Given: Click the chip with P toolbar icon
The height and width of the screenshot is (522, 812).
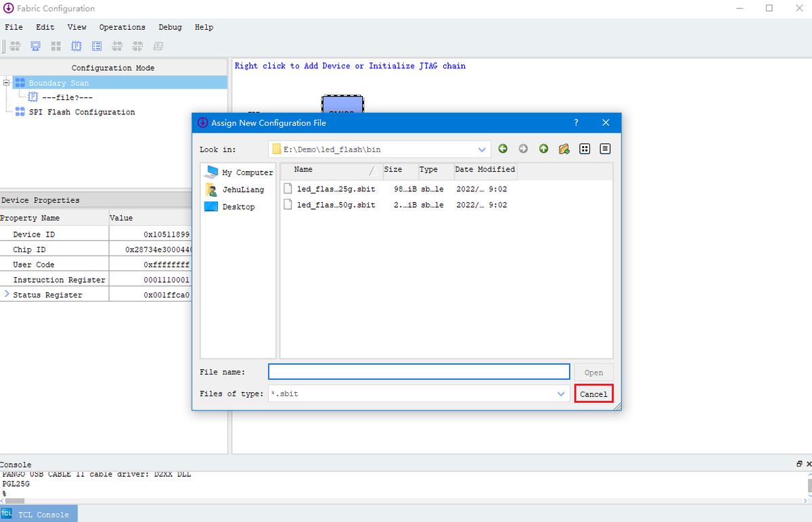Looking at the screenshot, I should [76, 46].
